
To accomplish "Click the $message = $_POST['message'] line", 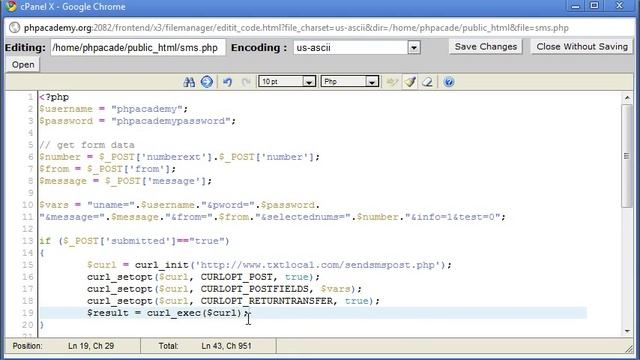I will coord(126,181).
